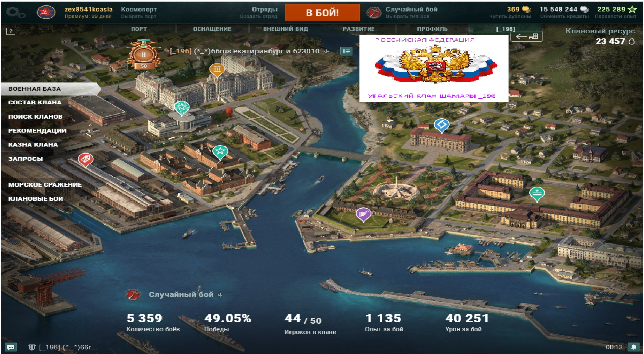Open the settings gear icon
This screenshot has width=644, height=354.
pyautogui.click(x=15, y=13)
